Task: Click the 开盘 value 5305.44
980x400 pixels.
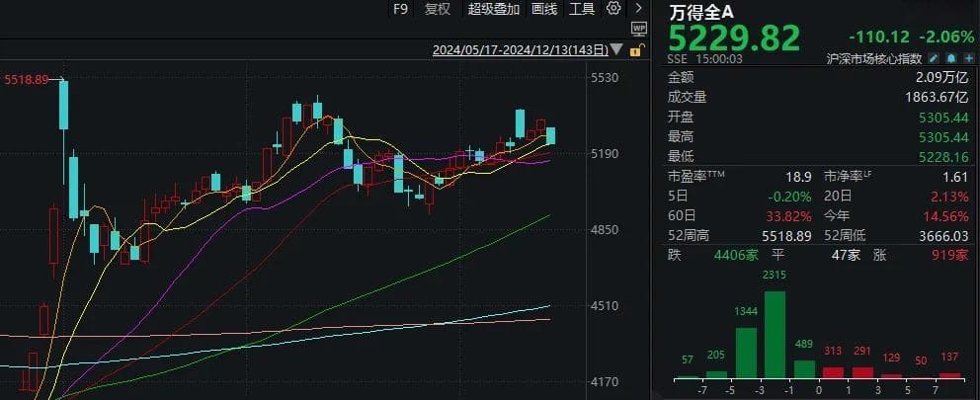Action: [944, 117]
